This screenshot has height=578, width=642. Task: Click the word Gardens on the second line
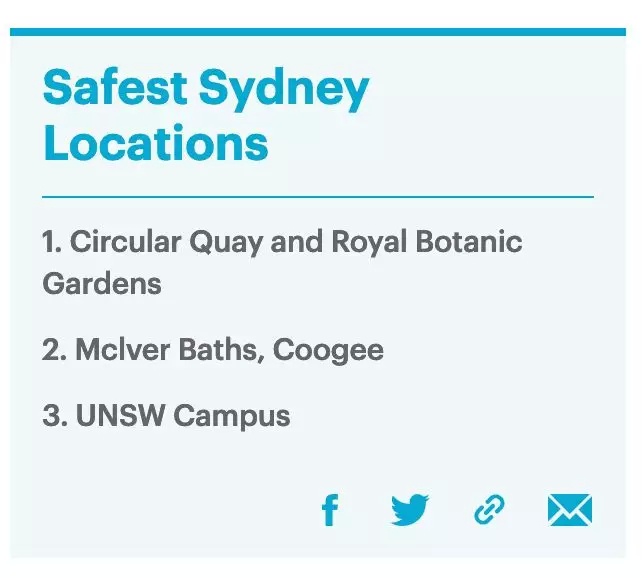[x=102, y=283]
